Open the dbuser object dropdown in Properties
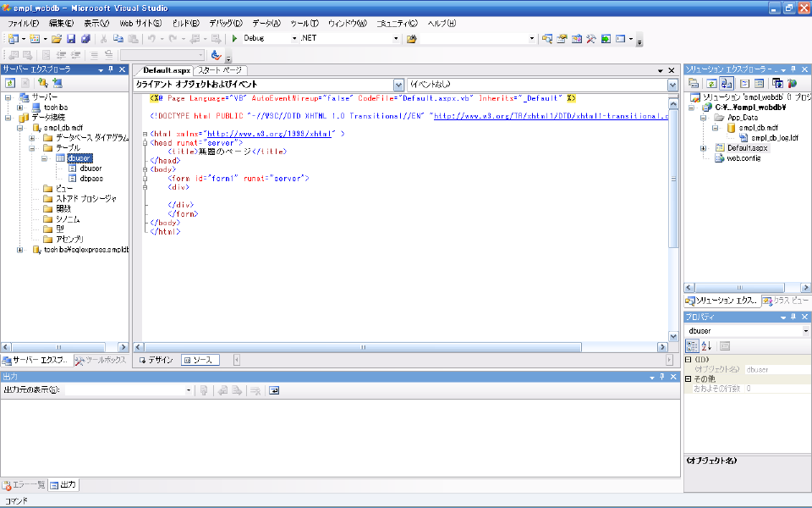The height and width of the screenshot is (508, 812). point(806,331)
